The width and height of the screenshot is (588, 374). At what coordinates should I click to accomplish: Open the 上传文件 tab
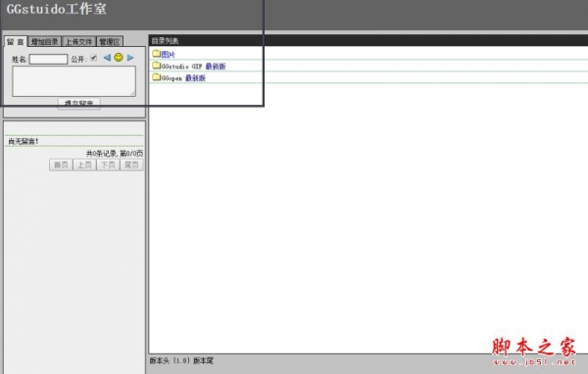(79, 41)
